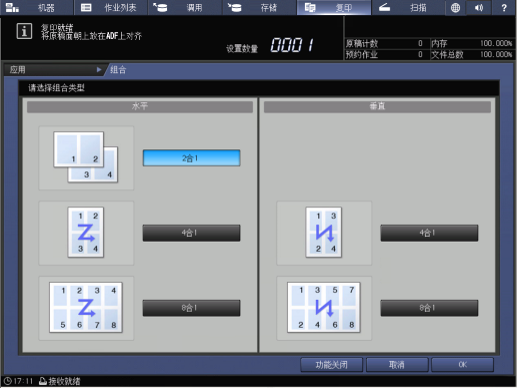Screen dimensions: 517x388
Task: Click the 应用 breadcrumb button
Action: pyautogui.click(x=53, y=70)
